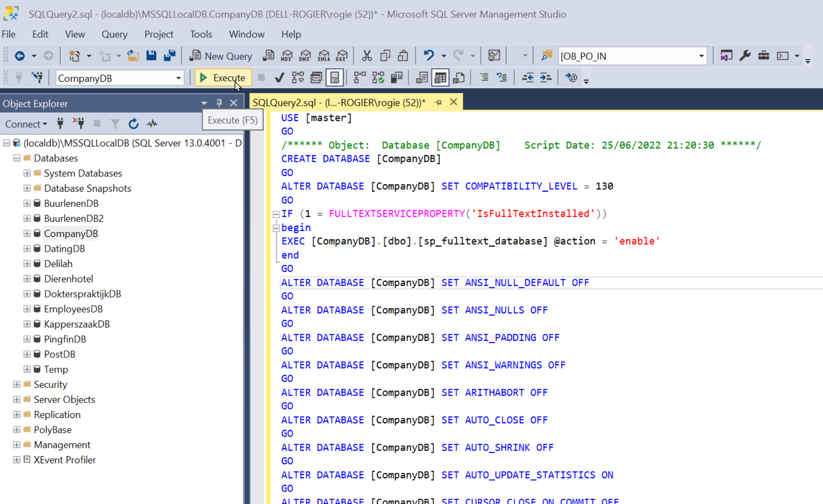
Task: Click the Find in Files icon
Action: click(546, 56)
